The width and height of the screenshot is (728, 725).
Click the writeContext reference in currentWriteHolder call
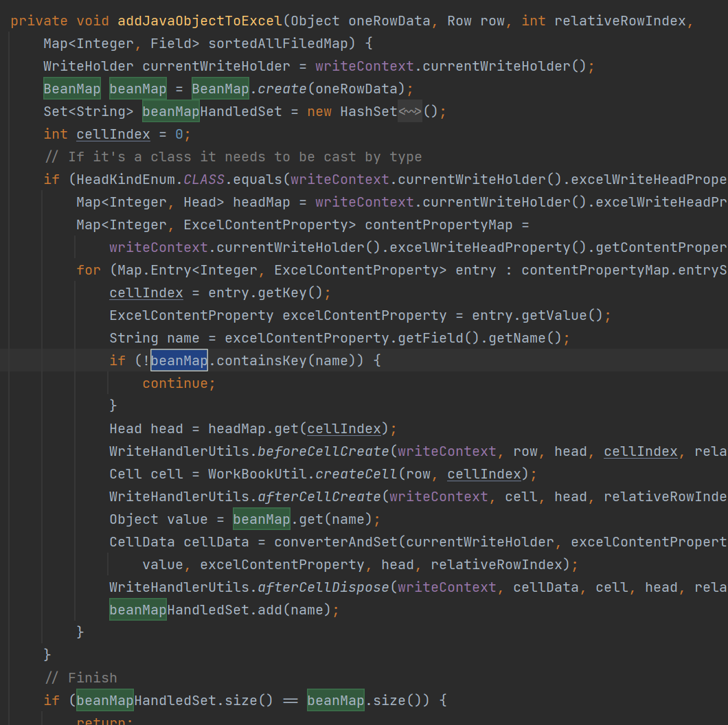point(364,65)
